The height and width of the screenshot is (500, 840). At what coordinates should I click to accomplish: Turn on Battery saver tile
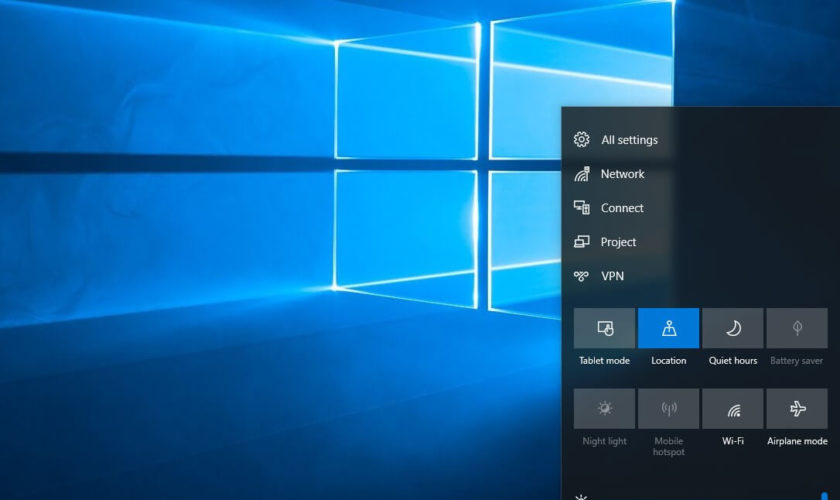click(x=797, y=328)
